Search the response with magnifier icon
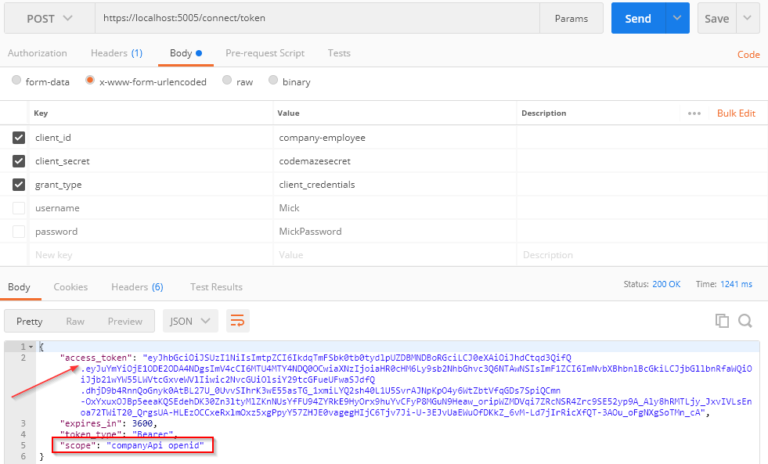Screen dimensions: 768x464 click(744, 321)
